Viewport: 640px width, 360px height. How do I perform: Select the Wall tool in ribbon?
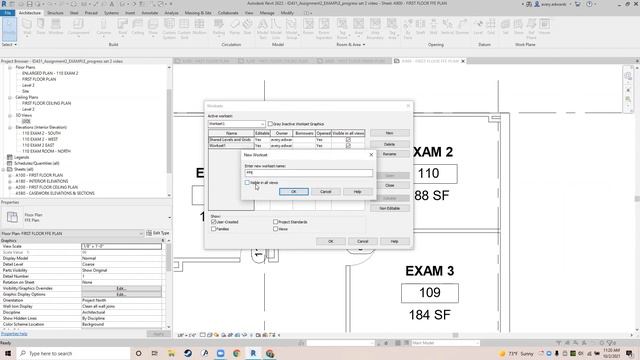tap(27, 27)
